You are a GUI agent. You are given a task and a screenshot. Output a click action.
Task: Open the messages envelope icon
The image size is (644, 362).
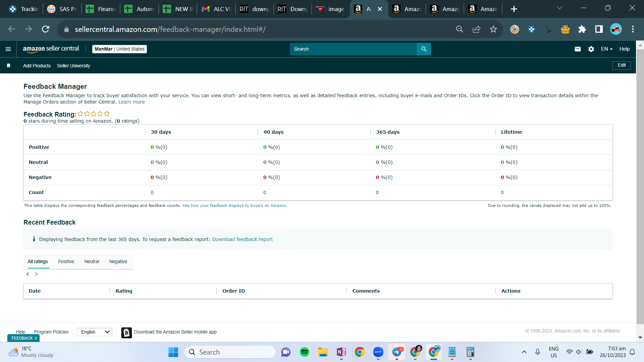click(578, 49)
